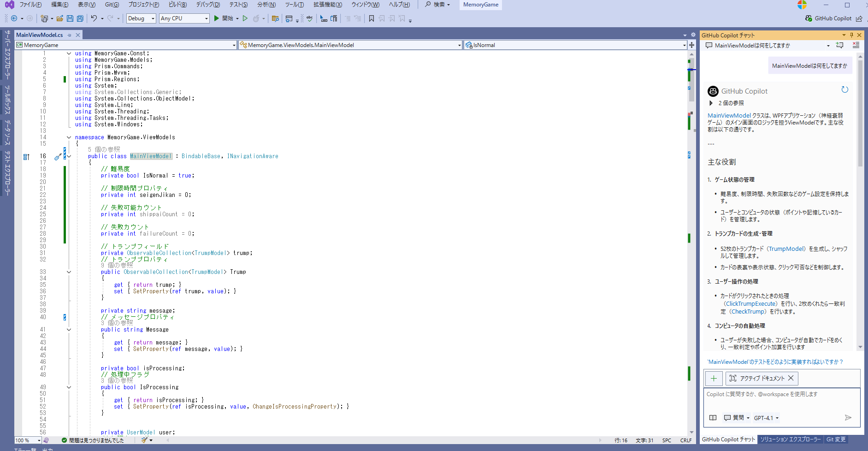Click the inheritance margin icon at line 16

(x=26, y=157)
